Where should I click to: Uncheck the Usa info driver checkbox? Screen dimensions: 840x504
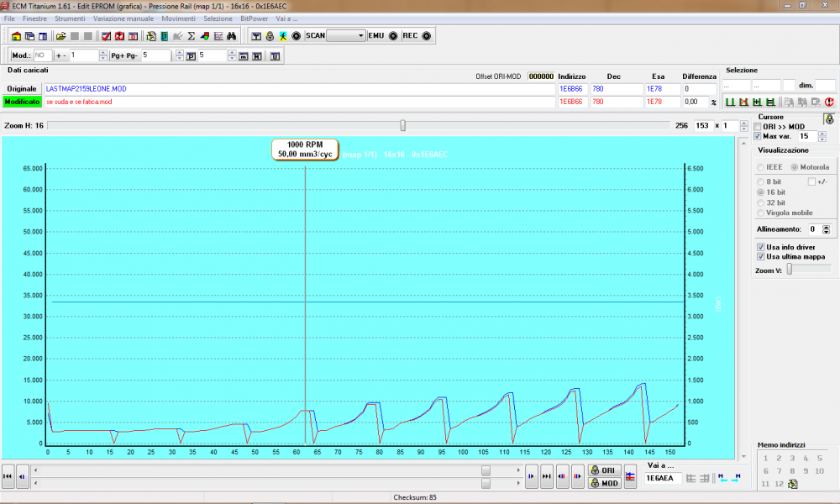(760, 247)
